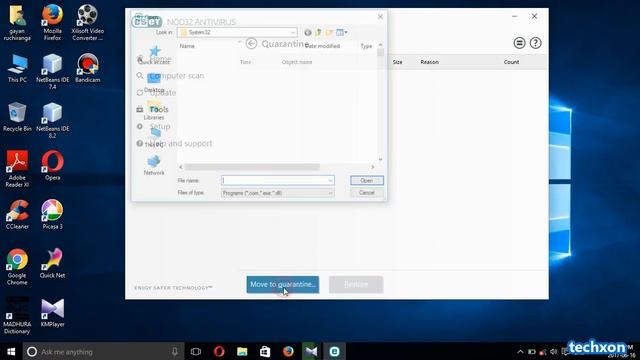Click the Cortana microphone icon

pos(175,351)
